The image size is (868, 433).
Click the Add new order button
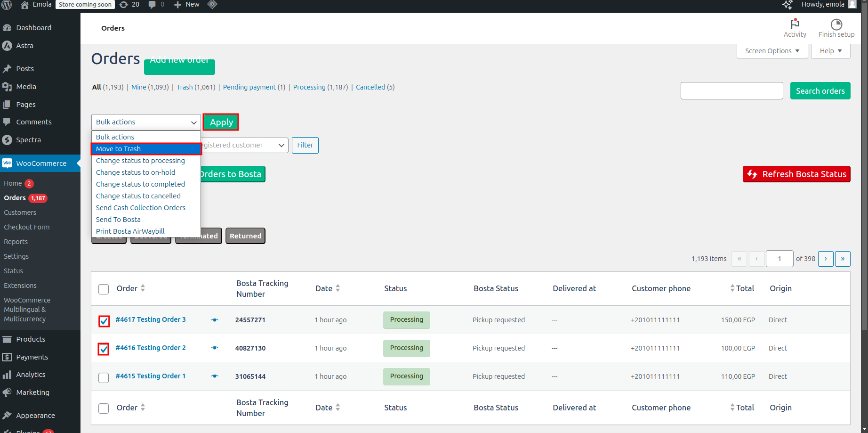click(x=179, y=66)
